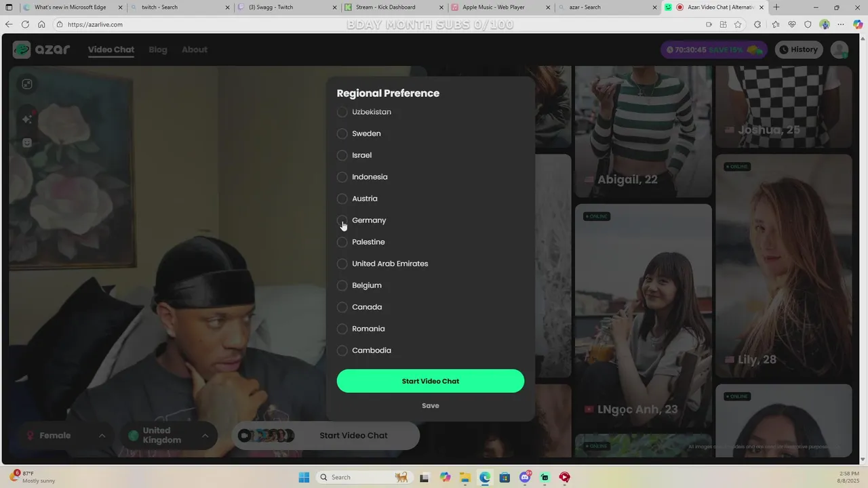Select the Canada radio button

coord(342,307)
